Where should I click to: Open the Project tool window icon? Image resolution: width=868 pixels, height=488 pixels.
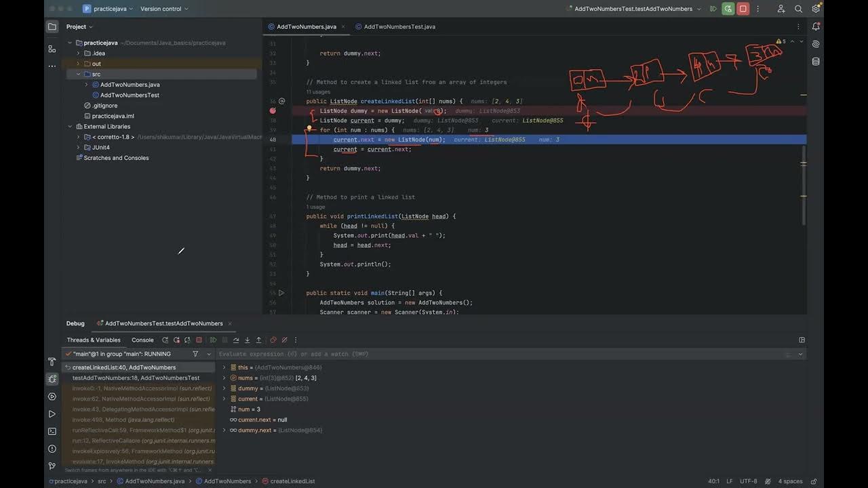52,26
